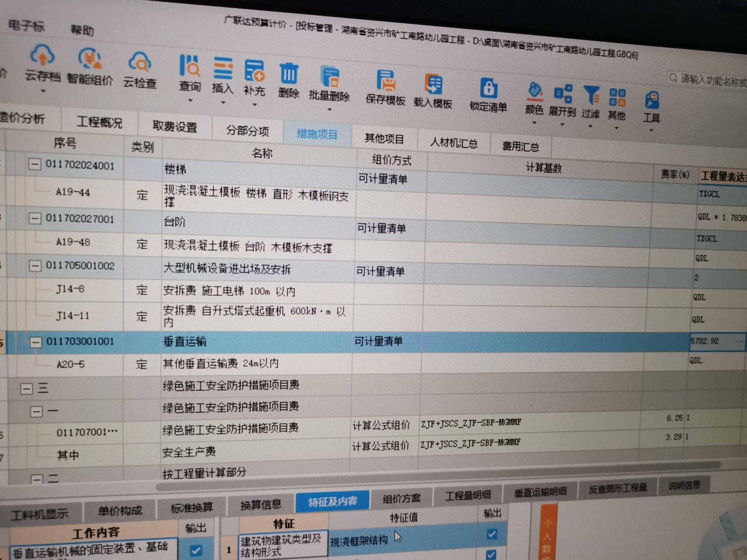Switch to 取费设置 tab

pos(175,126)
